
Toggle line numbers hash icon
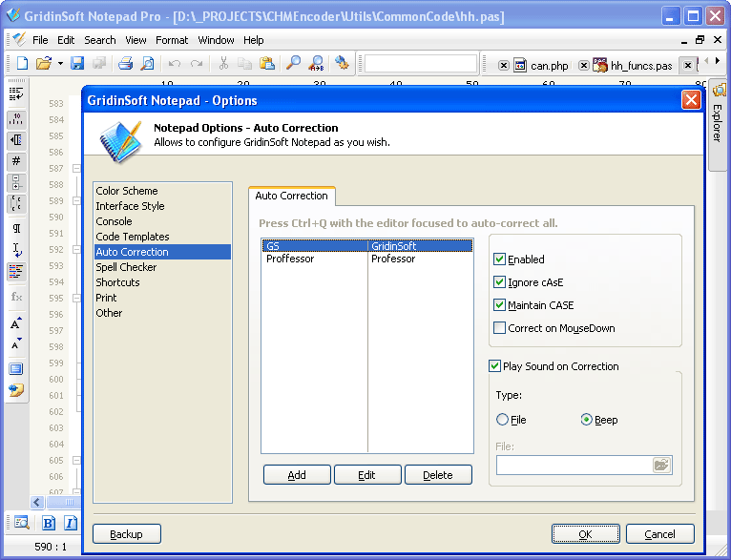click(16, 161)
